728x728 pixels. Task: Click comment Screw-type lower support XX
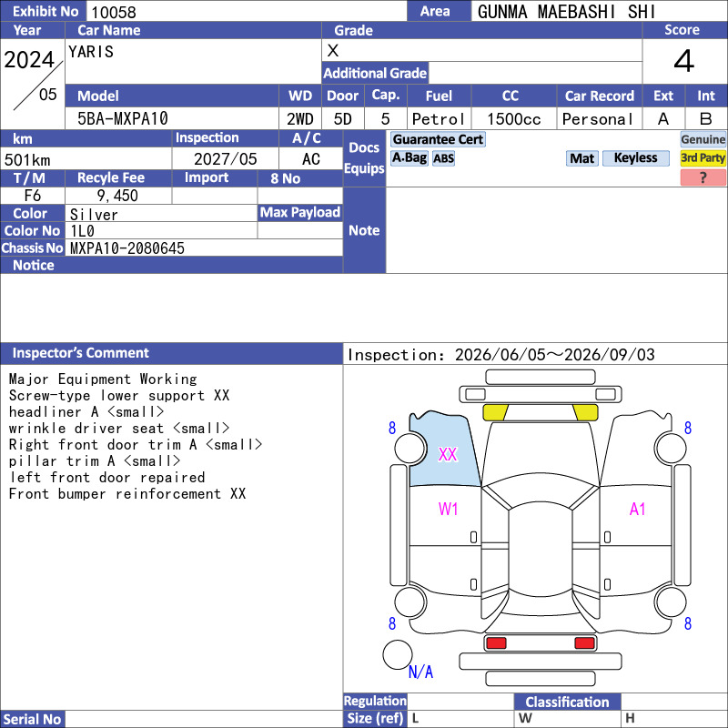[x=119, y=396]
